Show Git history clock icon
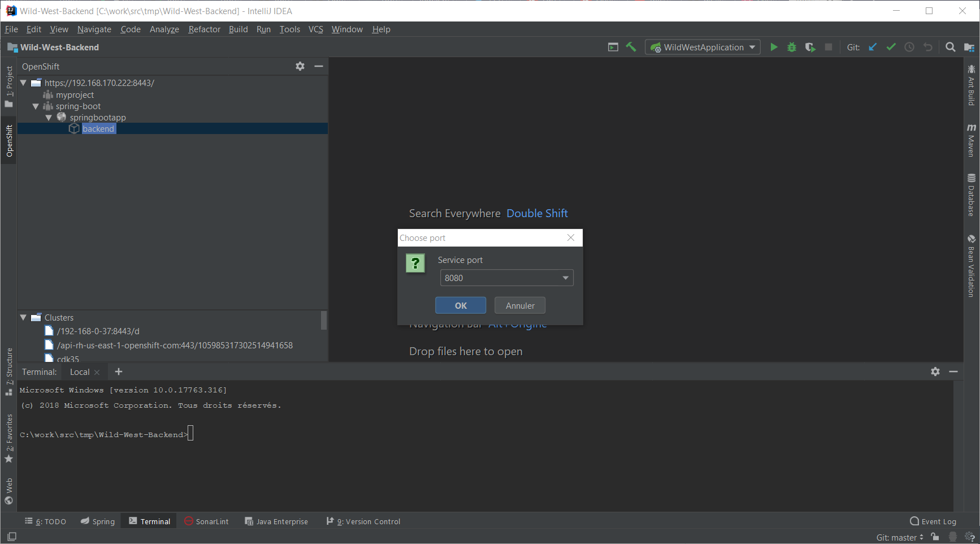Screen dimensions: 980x544 [x=909, y=48]
